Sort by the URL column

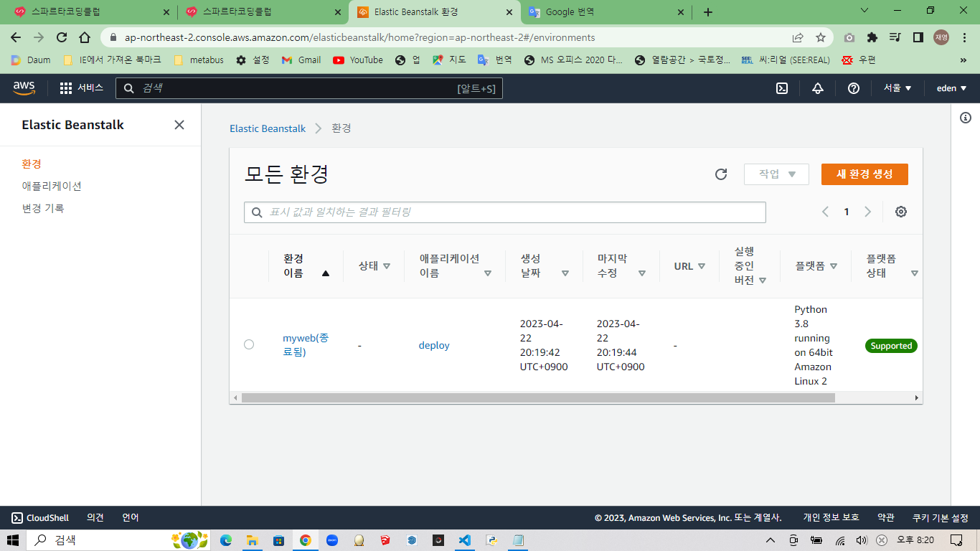pos(690,266)
